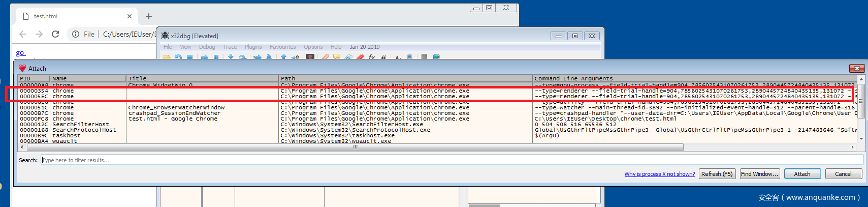Image resolution: width=868 pixels, height=207 pixels.
Task: Sort by the Title column header
Action: (202, 78)
